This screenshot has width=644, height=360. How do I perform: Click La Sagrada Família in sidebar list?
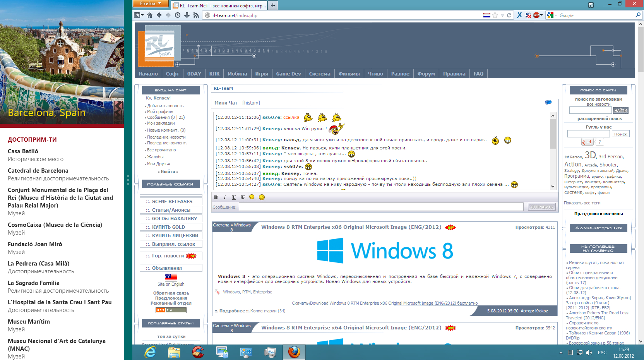34,283
